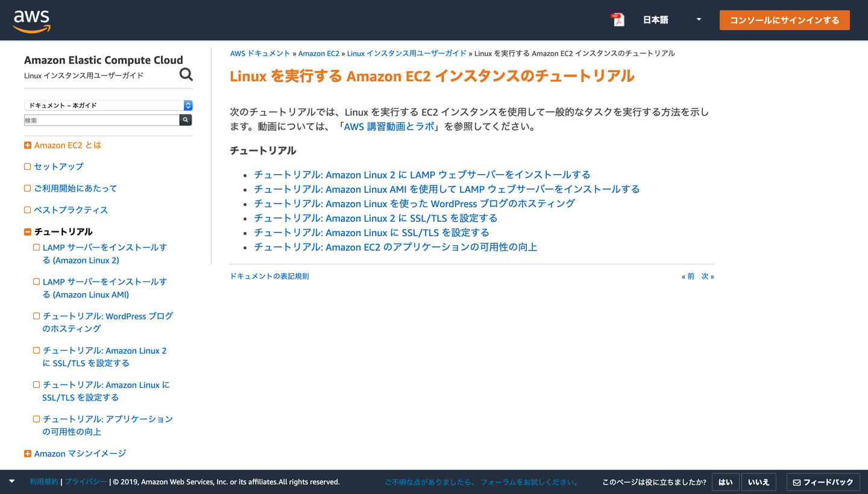Open sidebar item WordPress ブログのホスティング

[107, 322]
